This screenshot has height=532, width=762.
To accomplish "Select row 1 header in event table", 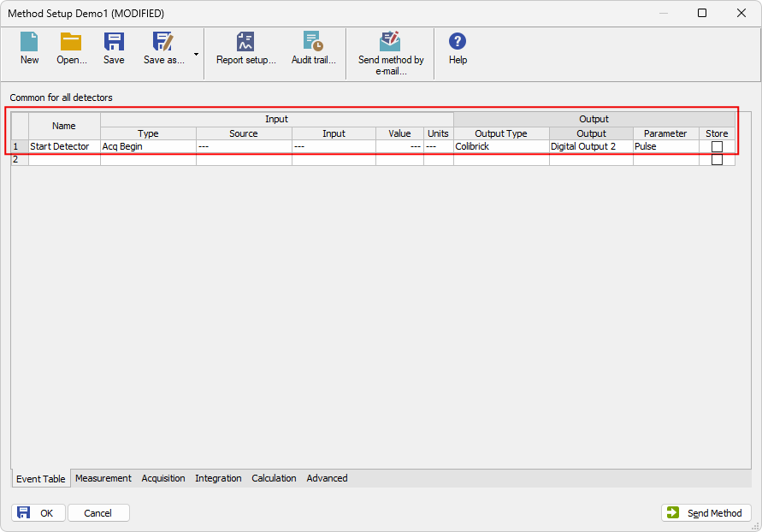I will pyautogui.click(x=19, y=147).
